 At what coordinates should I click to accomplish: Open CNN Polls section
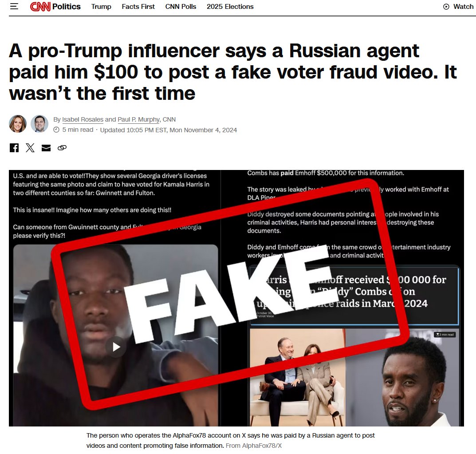[181, 6]
